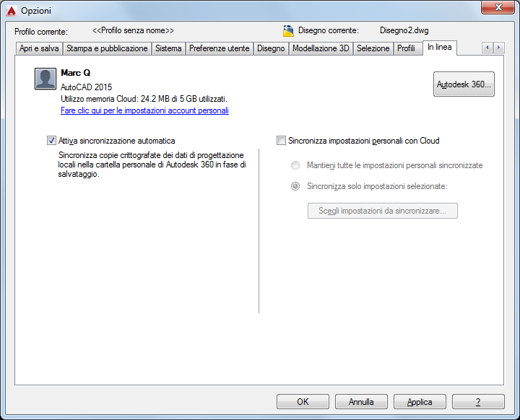Select Mantieni tutte le impostazioni personali sincronizzate

[x=295, y=165]
